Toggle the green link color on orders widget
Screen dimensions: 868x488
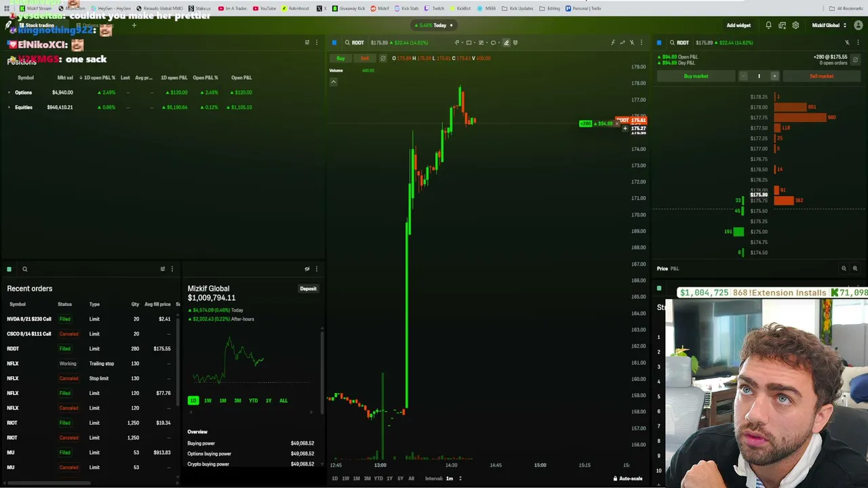[x=9, y=269]
